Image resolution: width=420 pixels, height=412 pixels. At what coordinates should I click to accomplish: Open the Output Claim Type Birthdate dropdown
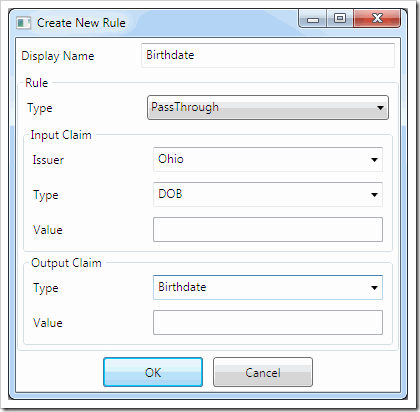pos(268,287)
